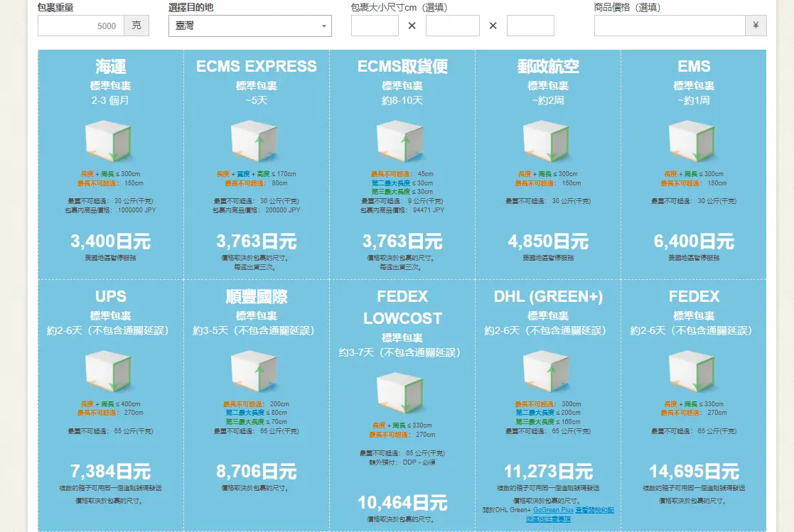Click the 約3-7天 delivery time text
Screen dimensions: 794x532
(x=400, y=352)
